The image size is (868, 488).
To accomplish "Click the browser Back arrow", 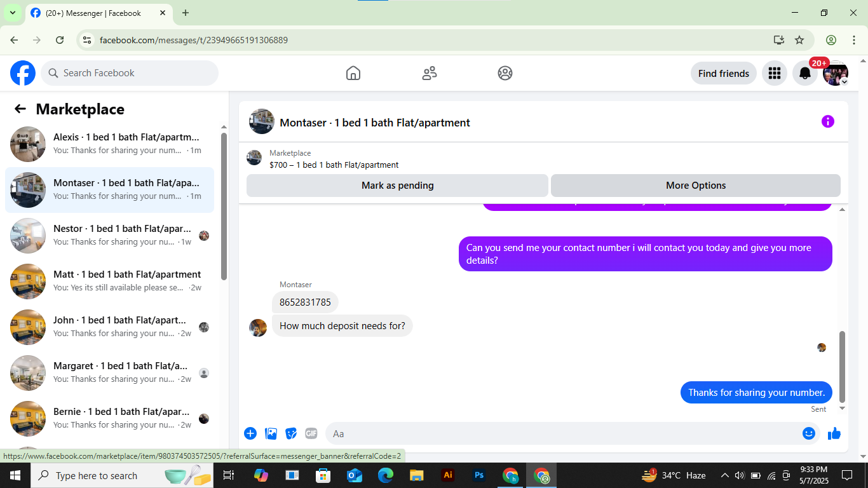I will point(14,40).
